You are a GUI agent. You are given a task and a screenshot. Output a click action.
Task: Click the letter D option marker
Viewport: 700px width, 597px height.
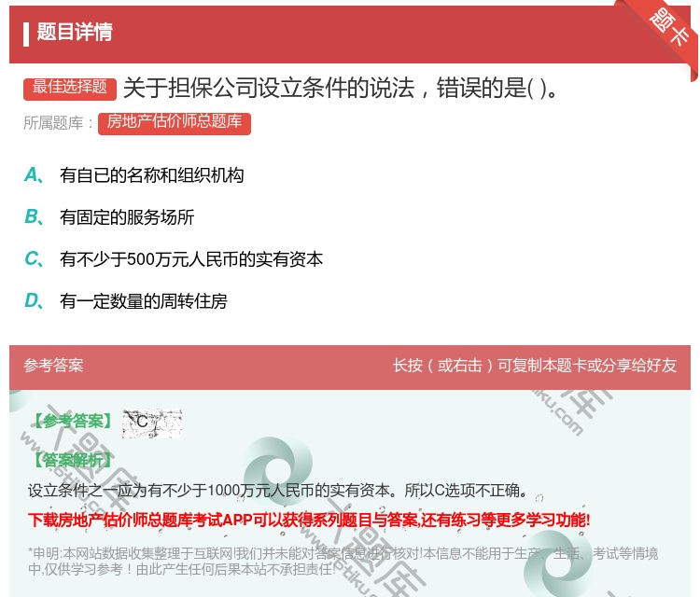(x=34, y=301)
